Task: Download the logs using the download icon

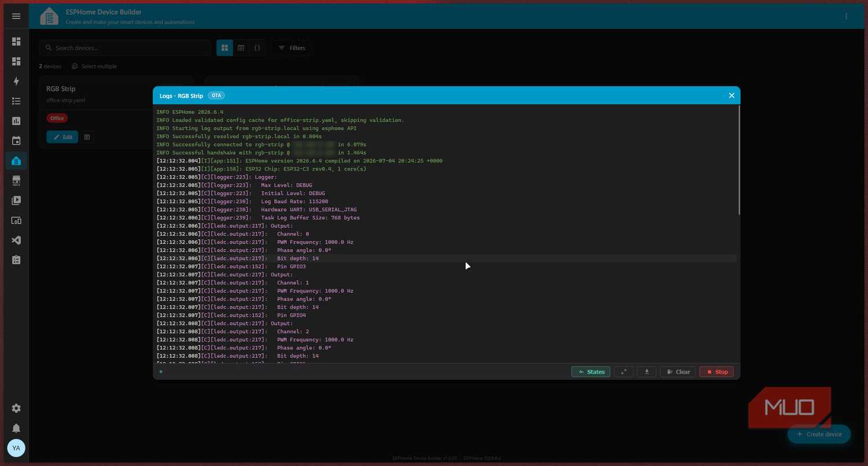Action: pyautogui.click(x=646, y=372)
